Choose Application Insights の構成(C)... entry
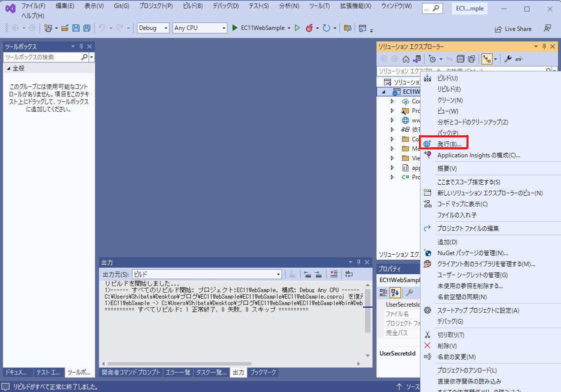 tap(478, 155)
